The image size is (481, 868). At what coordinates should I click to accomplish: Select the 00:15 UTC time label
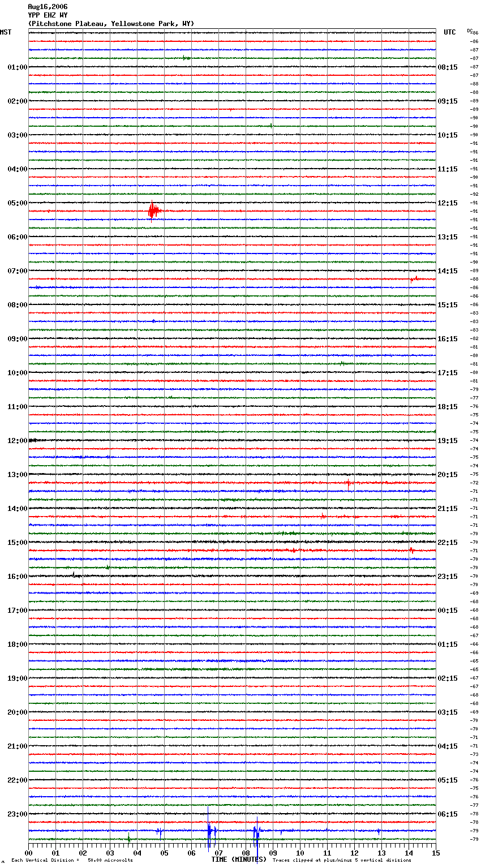[x=448, y=611]
